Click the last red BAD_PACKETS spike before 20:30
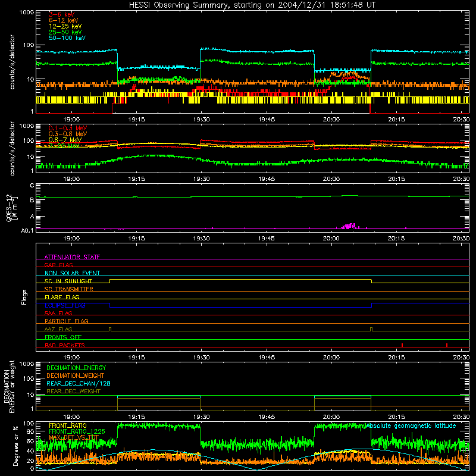The height and width of the screenshot is (476, 476). (447, 345)
